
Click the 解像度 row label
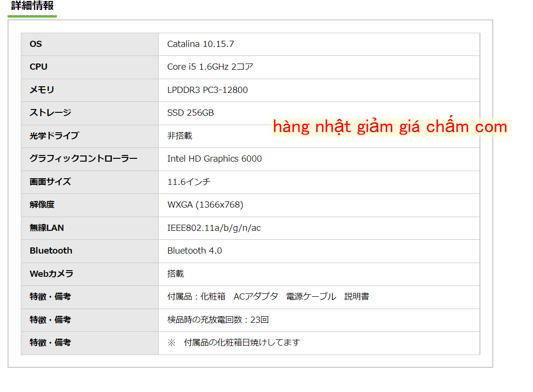(x=42, y=205)
